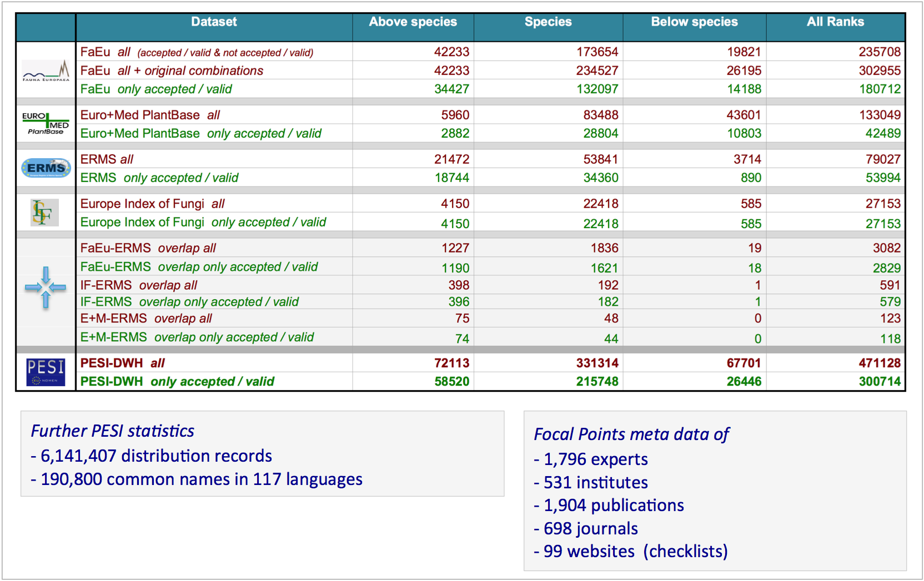Click the value 215748 in Species column
Viewport: 924px width, 581px height.
click(x=597, y=381)
